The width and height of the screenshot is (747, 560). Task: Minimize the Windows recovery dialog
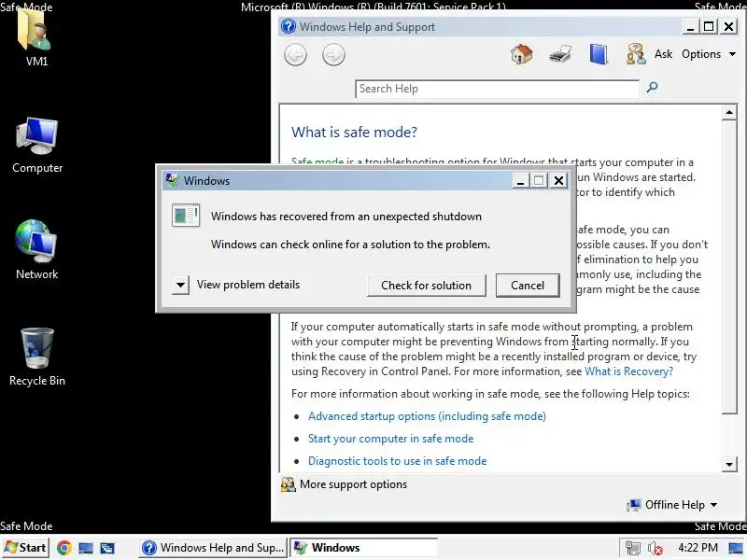(x=520, y=180)
